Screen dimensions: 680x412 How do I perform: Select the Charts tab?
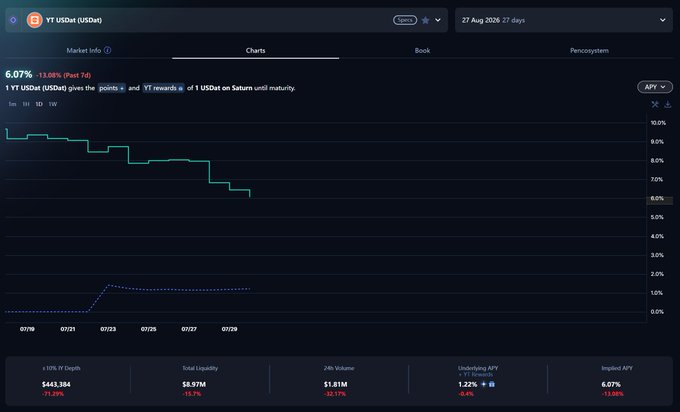(255, 50)
